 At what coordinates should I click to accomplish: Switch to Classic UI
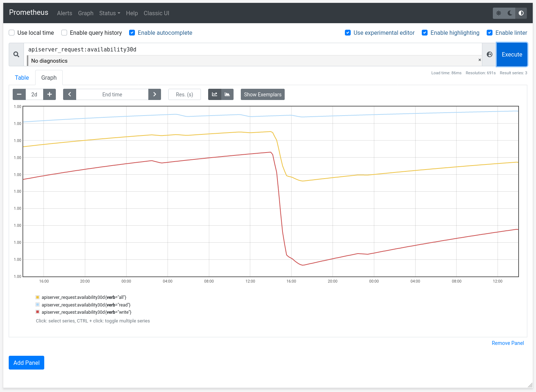156,13
